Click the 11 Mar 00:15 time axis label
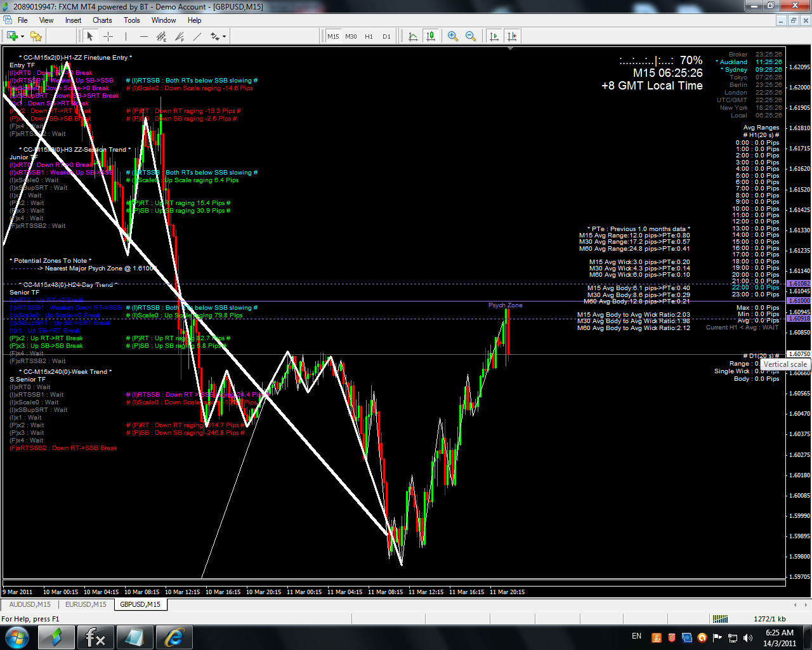The height and width of the screenshot is (650, 812). tap(304, 592)
